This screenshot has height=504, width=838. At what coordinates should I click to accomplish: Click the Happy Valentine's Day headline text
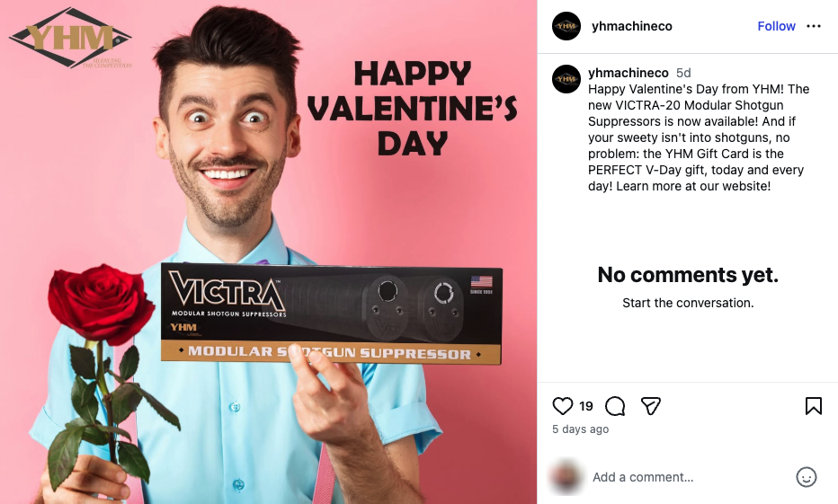tap(412, 108)
